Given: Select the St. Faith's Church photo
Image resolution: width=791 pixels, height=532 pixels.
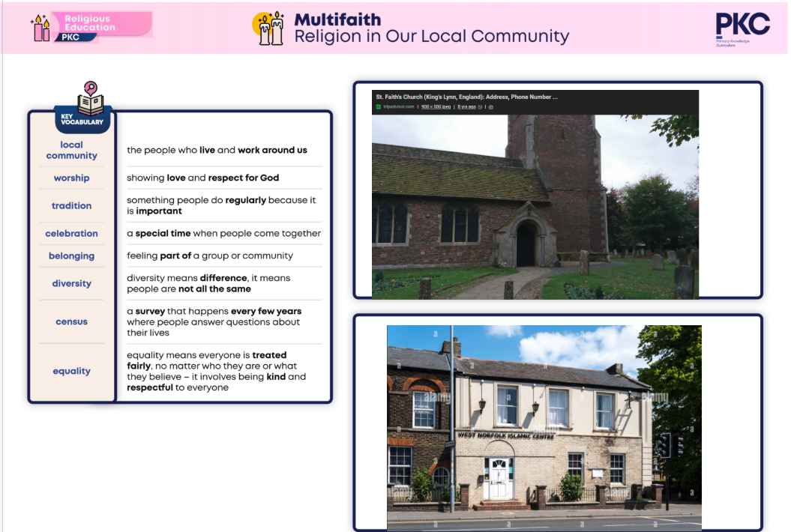Looking at the screenshot, I should pos(535,206).
